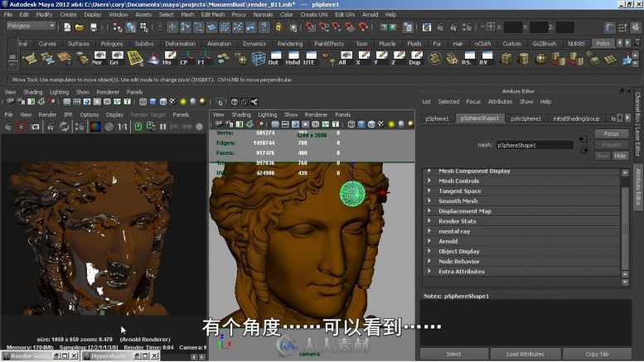Click the Gri shelf button
Screen dimensions: 644x362
pyautogui.click(x=116, y=58)
